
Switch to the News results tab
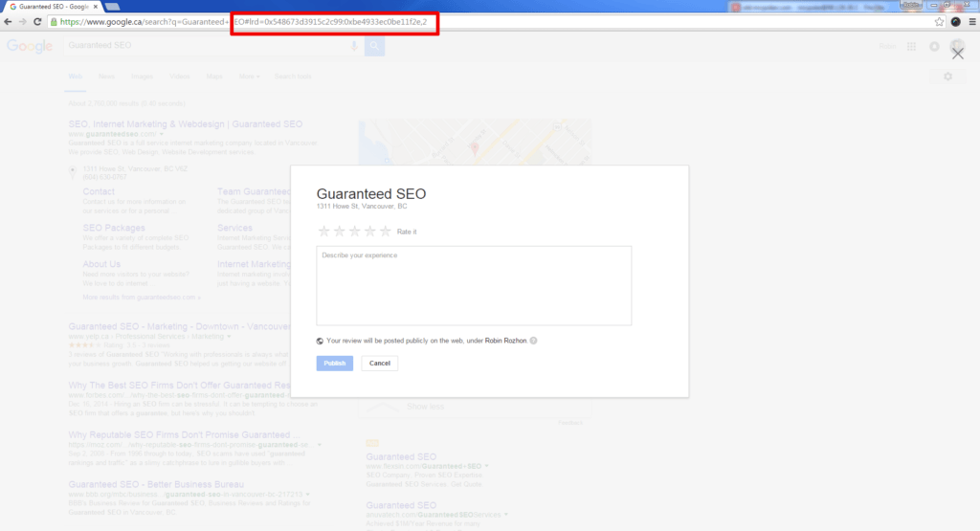coord(106,77)
